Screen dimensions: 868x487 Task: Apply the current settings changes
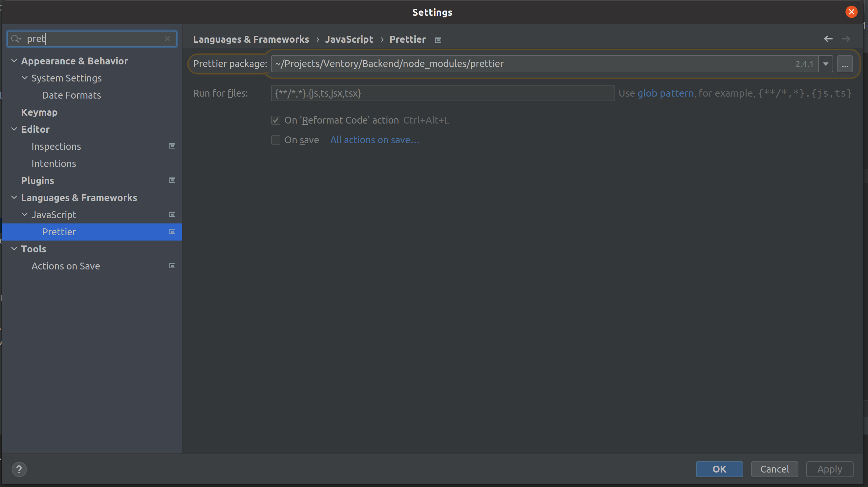[830, 469]
